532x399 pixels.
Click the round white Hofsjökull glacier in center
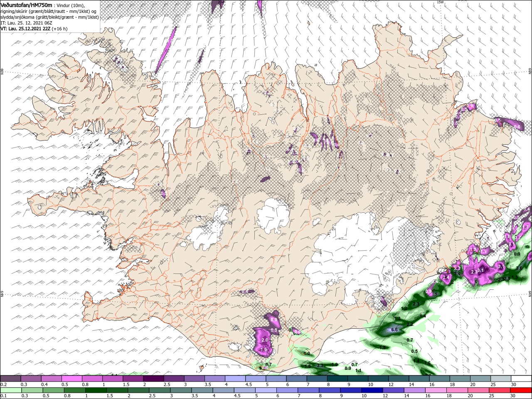pos(273,215)
